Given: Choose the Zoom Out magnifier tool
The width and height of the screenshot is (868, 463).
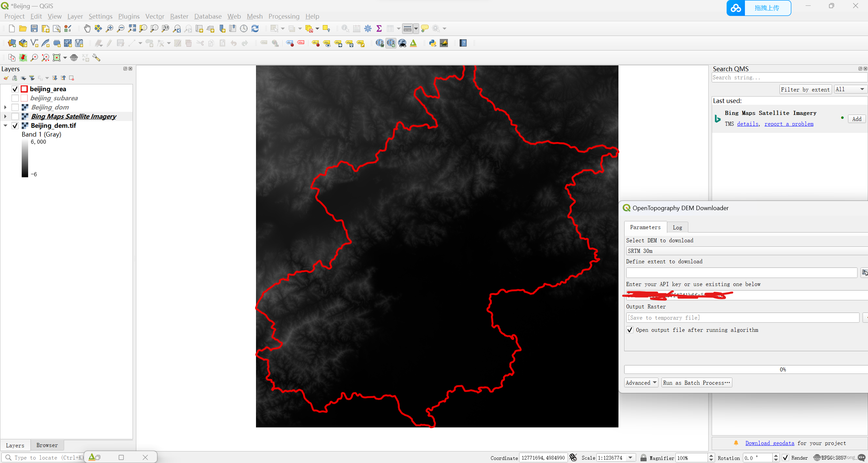Looking at the screenshot, I should (x=120, y=28).
